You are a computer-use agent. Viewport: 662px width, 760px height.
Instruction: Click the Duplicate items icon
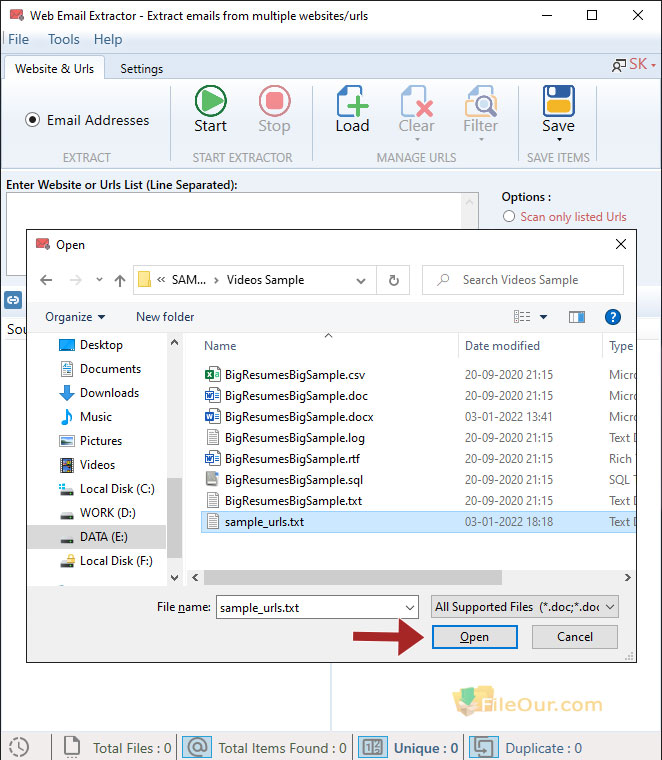click(x=484, y=747)
